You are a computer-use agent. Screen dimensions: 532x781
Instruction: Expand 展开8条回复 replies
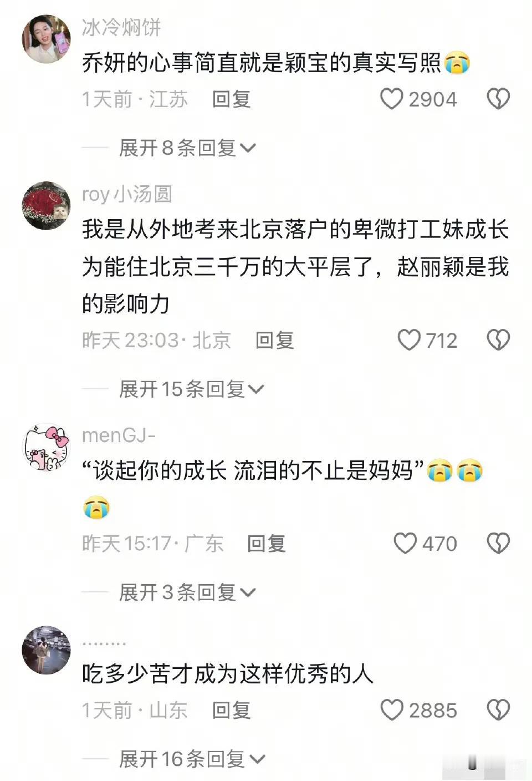(187, 148)
